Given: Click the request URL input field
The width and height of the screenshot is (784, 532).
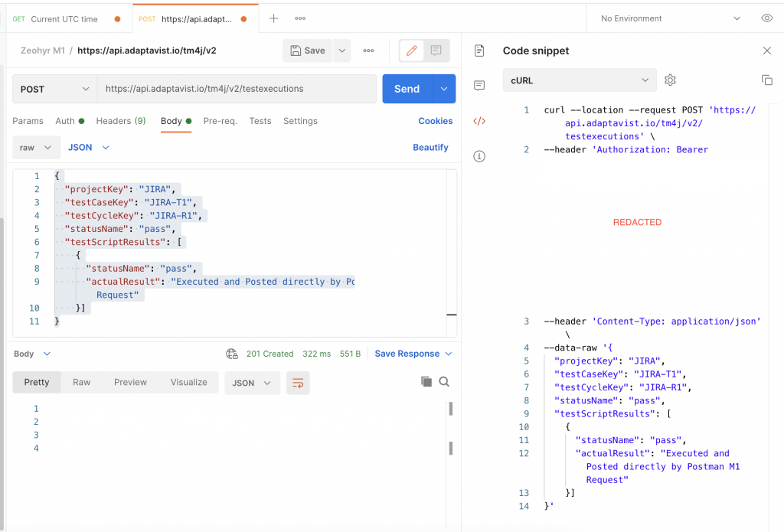Looking at the screenshot, I should [x=237, y=89].
